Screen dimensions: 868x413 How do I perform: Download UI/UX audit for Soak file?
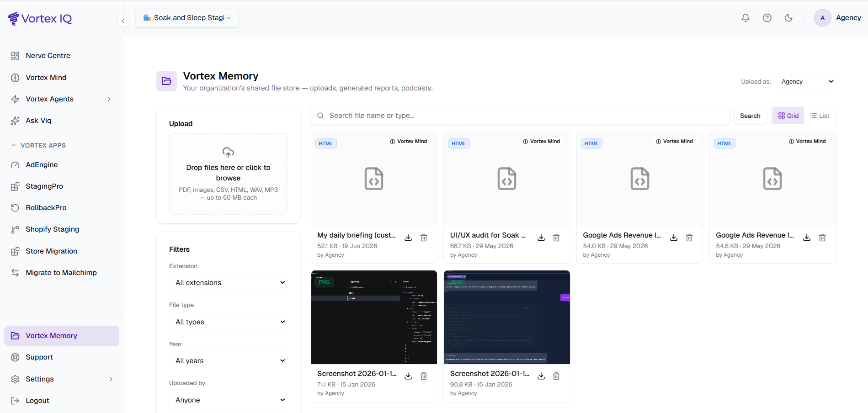(541, 238)
